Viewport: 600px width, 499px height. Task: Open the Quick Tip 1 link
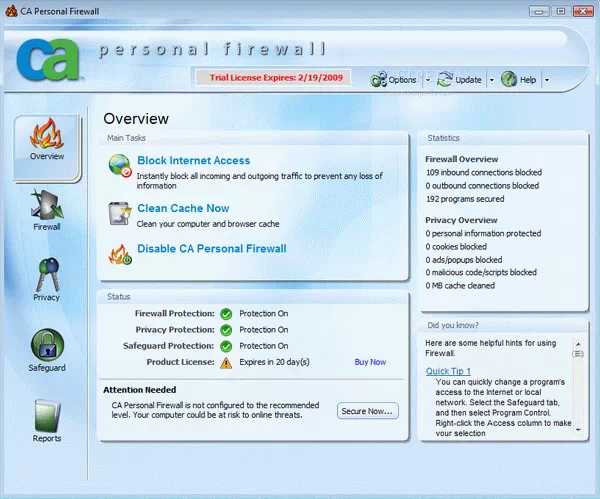point(448,371)
